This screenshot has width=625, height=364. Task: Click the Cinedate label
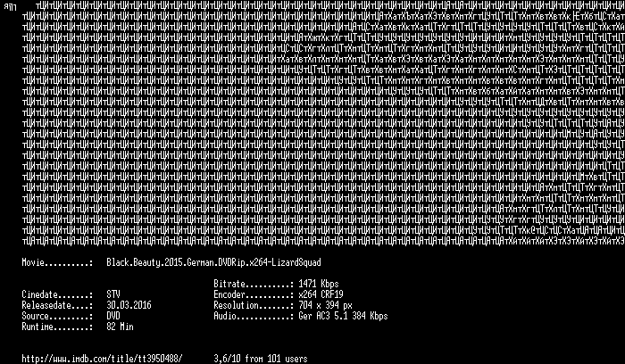click(x=57, y=294)
